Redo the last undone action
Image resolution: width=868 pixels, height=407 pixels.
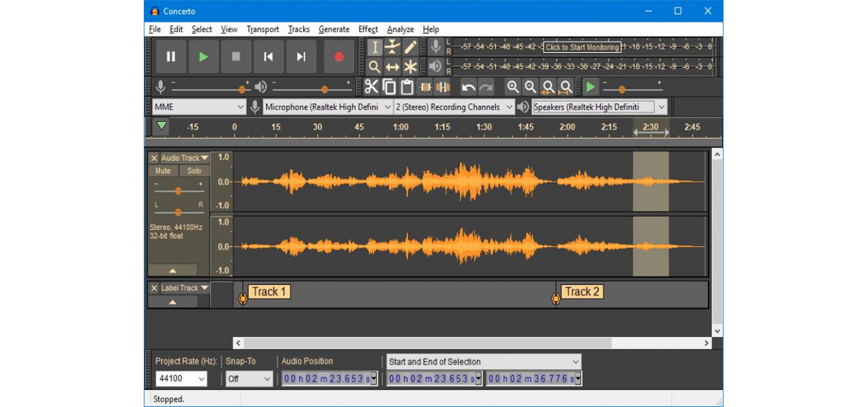[x=486, y=87]
